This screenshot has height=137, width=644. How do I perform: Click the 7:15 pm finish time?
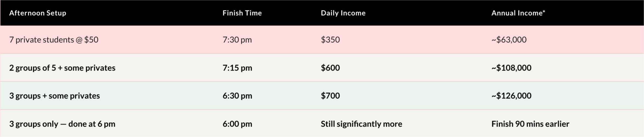click(237, 68)
